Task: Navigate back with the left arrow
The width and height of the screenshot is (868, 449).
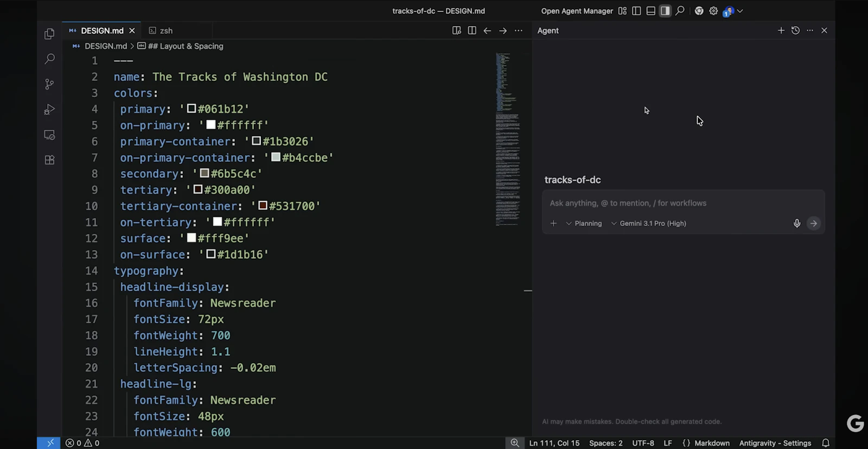Action: (x=487, y=31)
